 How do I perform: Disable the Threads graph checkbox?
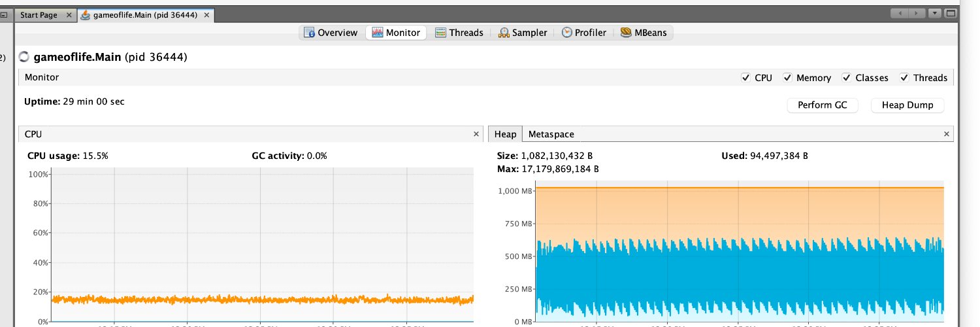(x=904, y=78)
